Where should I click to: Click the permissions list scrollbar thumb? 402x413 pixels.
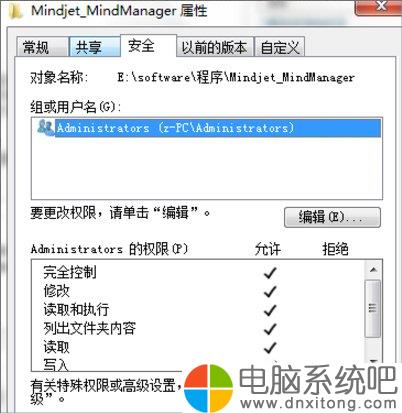[x=373, y=308]
